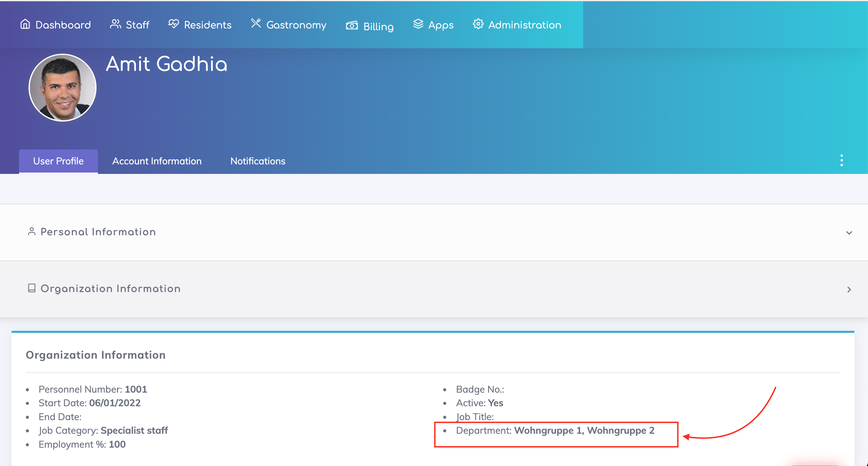Click the Staff people icon
Viewport: 868px width, 466px height.
tap(115, 24)
